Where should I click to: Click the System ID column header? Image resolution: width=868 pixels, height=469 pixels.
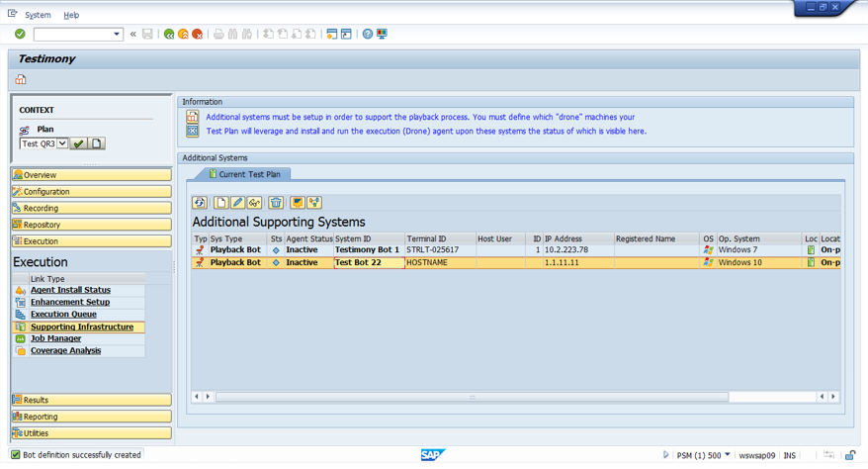369,238
